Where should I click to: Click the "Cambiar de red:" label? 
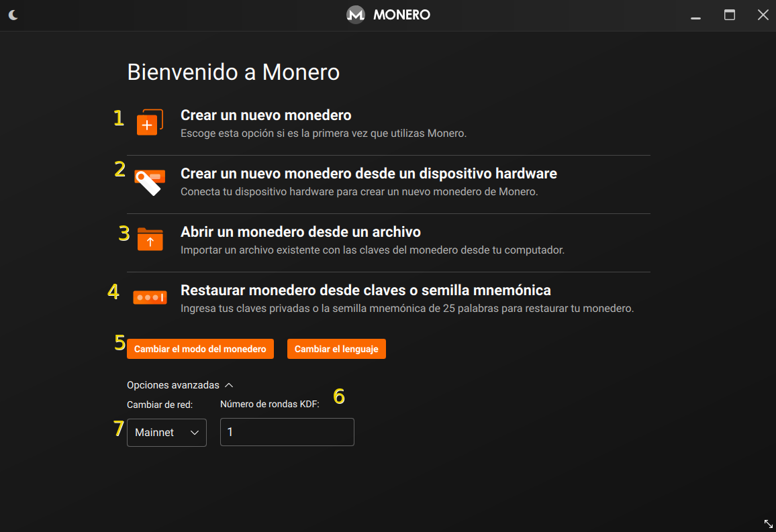pyautogui.click(x=160, y=405)
